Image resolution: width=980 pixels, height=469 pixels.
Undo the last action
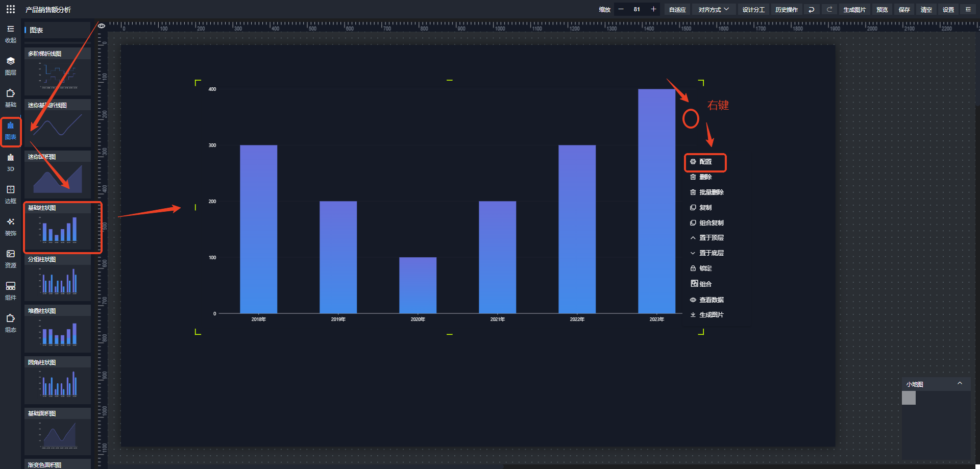[812, 10]
